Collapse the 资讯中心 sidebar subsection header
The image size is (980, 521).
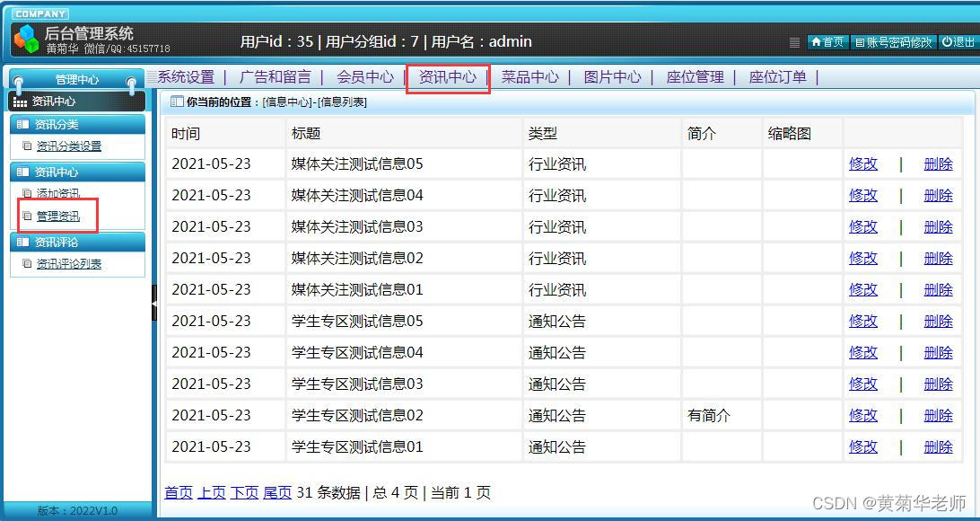tap(77, 172)
